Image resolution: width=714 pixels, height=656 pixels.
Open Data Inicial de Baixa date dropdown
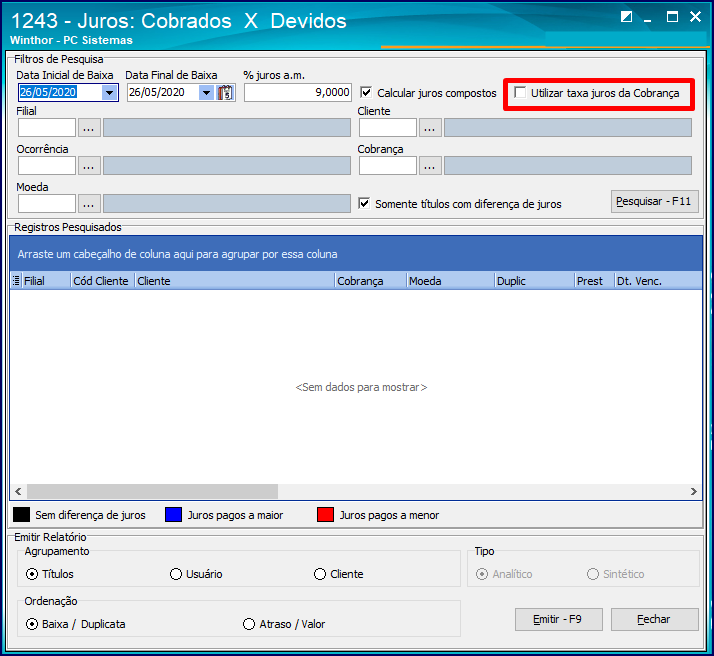pos(109,93)
